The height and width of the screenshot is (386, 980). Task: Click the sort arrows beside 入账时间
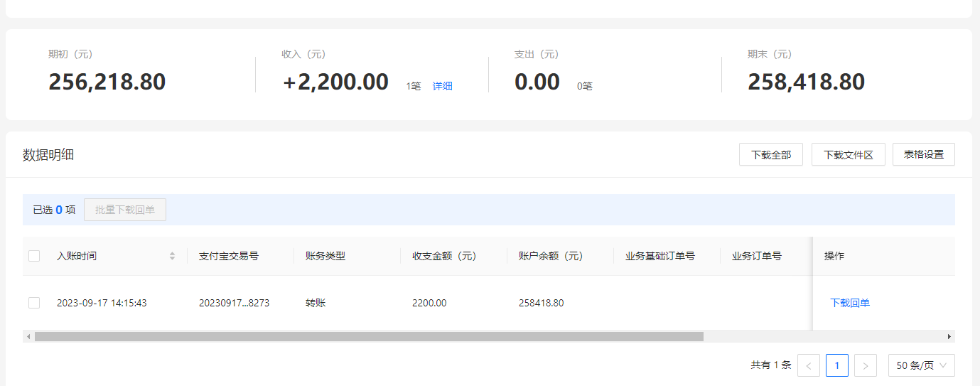click(x=172, y=256)
